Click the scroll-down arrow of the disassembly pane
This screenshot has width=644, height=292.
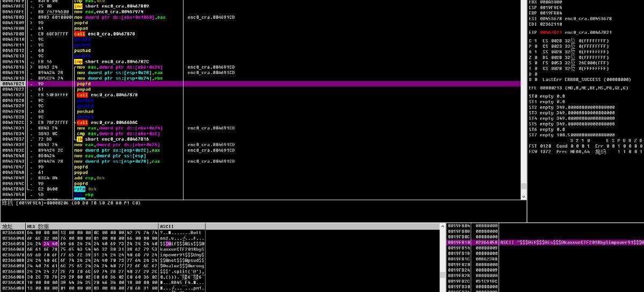(x=524, y=196)
